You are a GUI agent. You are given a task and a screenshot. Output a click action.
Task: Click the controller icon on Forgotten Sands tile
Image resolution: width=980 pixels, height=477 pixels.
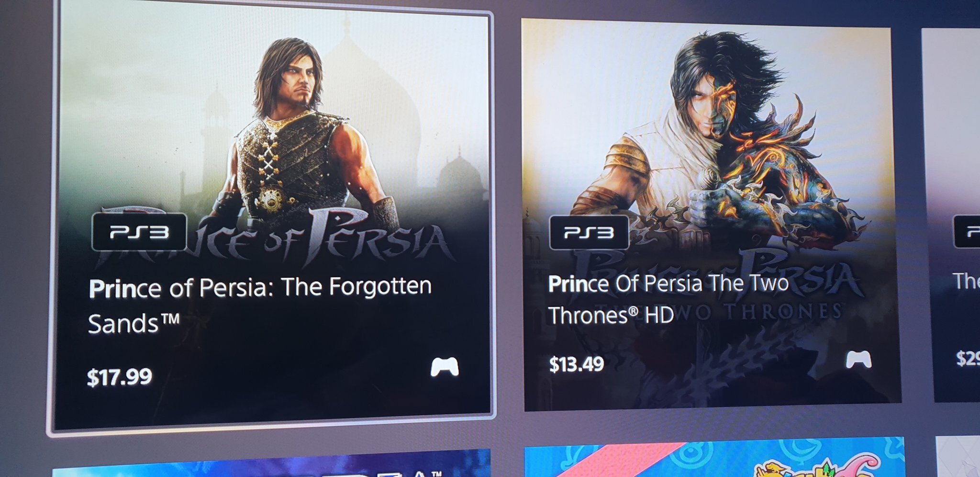pyautogui.click(x=445, y=367)
